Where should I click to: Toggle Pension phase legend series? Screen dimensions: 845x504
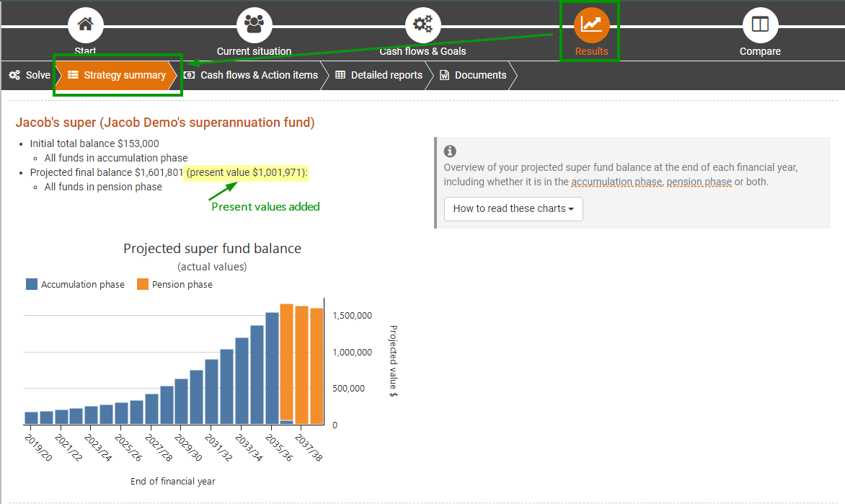coord(174,285)
